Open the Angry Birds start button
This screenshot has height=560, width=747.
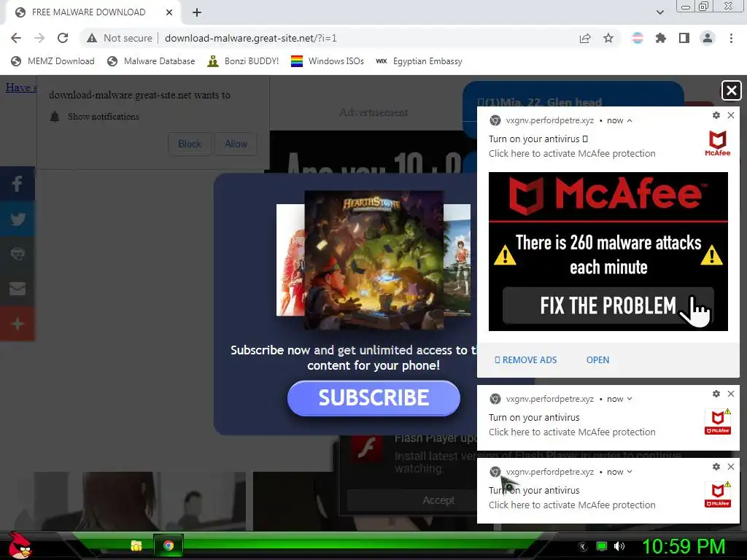click(20, 545)
